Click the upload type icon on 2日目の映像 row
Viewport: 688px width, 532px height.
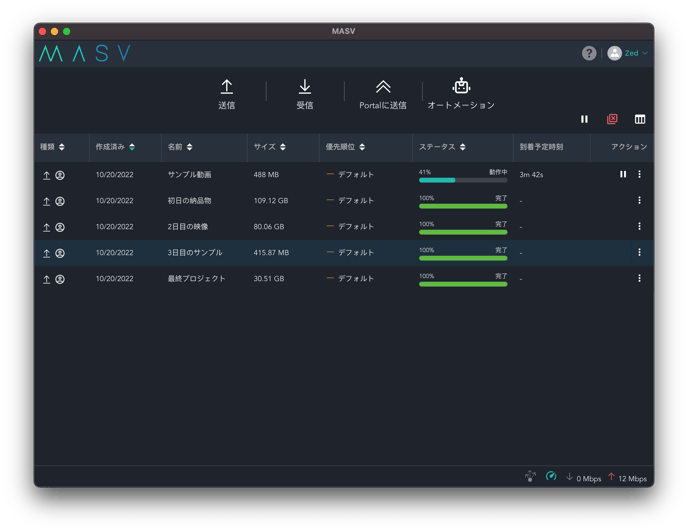(x=47, y=227)
